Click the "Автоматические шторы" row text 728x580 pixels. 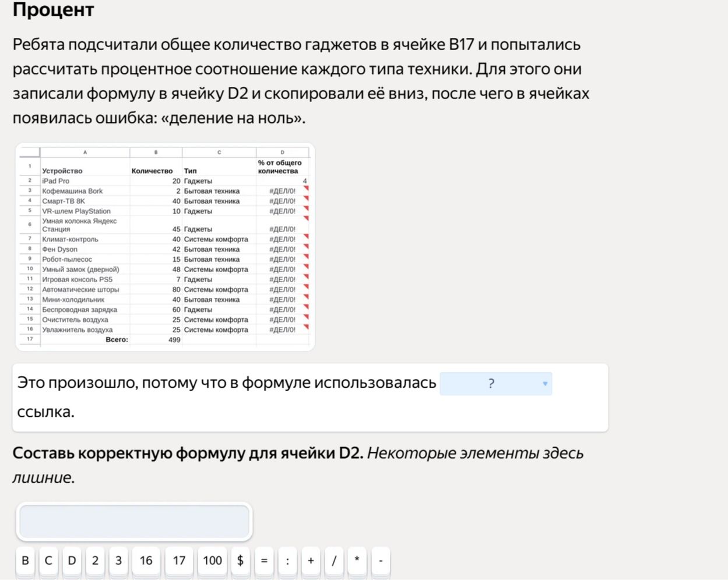(80, 289)
